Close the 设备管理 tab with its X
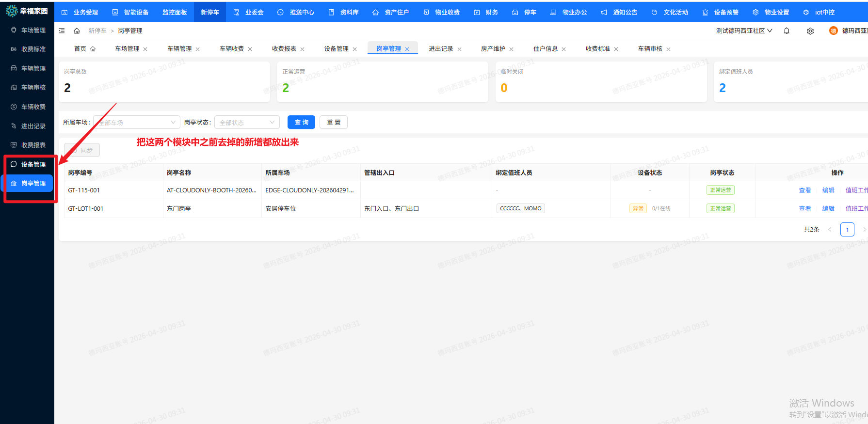Viewport: 868px width, 424px height. tap(354, 49)
